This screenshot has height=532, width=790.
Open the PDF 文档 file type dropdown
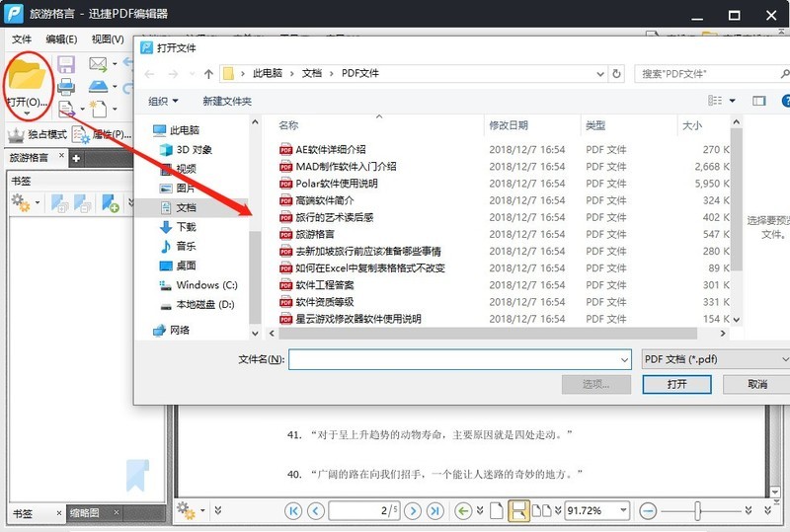(x=714, y=359)
